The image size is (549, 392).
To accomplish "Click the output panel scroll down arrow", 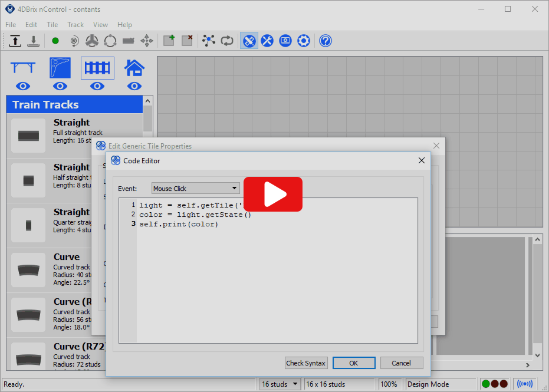I will 538,355.
